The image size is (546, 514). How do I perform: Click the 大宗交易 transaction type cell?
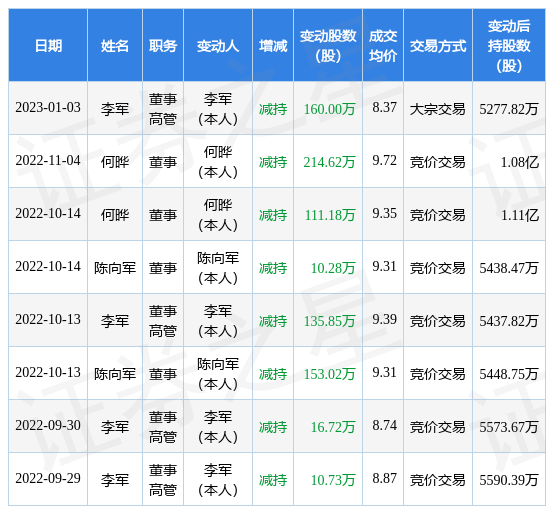[438, 109]
